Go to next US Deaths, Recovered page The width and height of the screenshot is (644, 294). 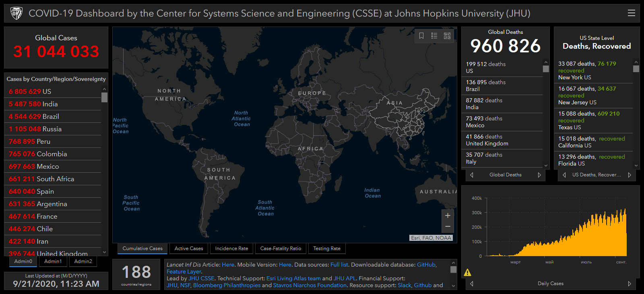point(630,175)
